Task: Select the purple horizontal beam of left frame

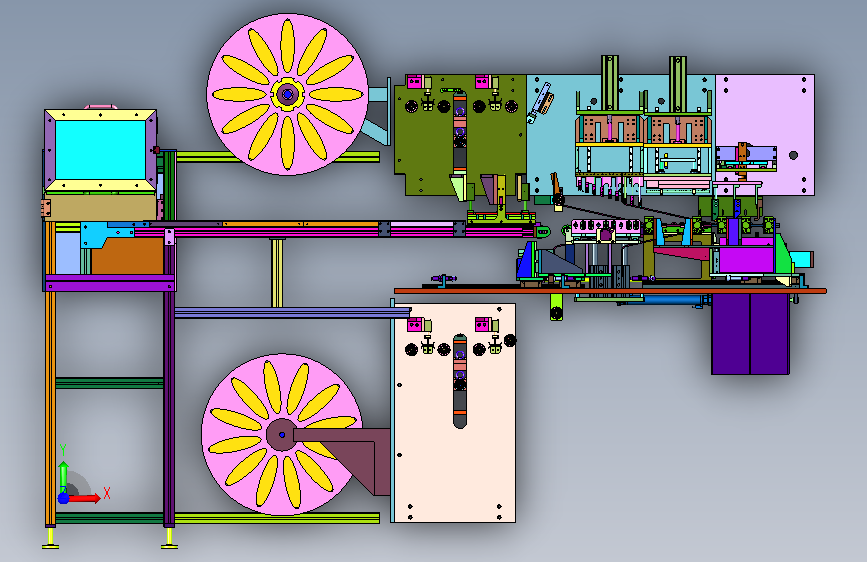Action: (x=109, y=283)
